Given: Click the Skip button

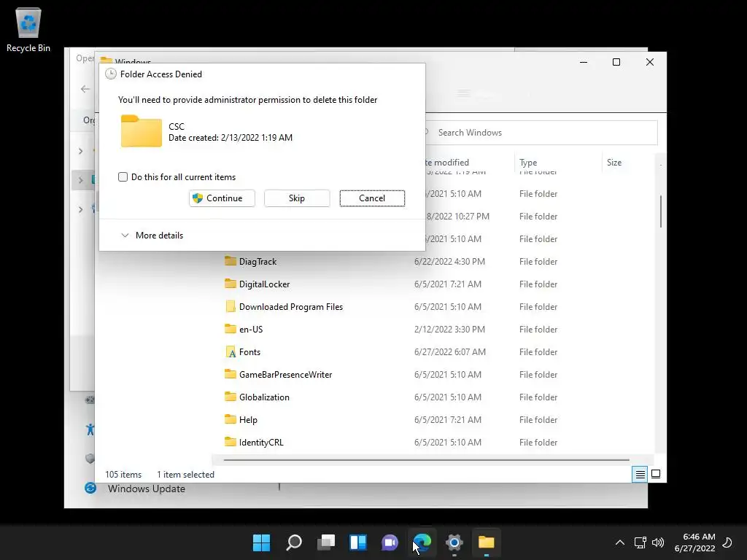Looking at the screenshot, I should tap(297, 198).
